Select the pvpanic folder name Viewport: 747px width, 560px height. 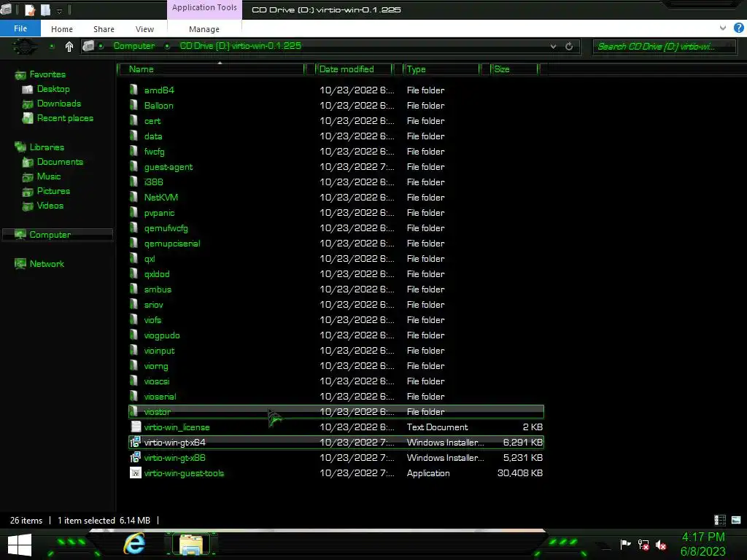coord(159,213)
